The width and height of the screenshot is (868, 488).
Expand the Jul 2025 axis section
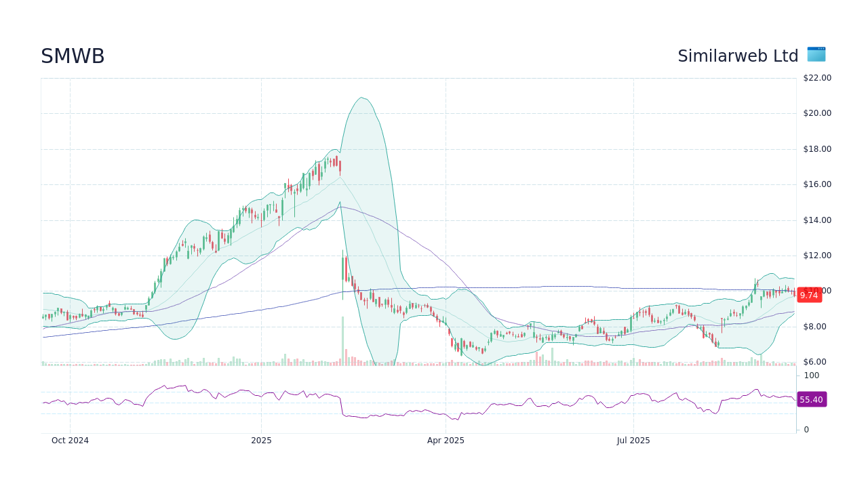pos(633,440)
